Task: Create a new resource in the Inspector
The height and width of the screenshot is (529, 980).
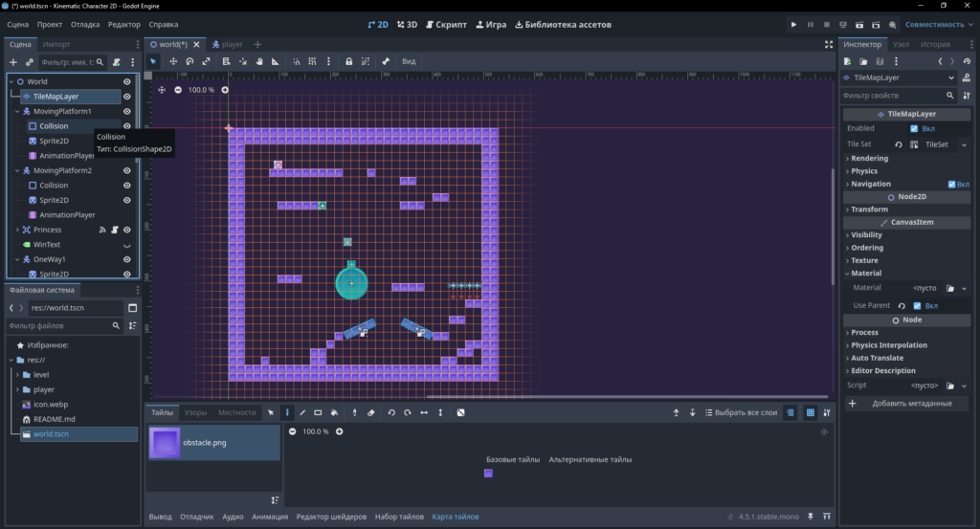Action: (x=848, y=61)
